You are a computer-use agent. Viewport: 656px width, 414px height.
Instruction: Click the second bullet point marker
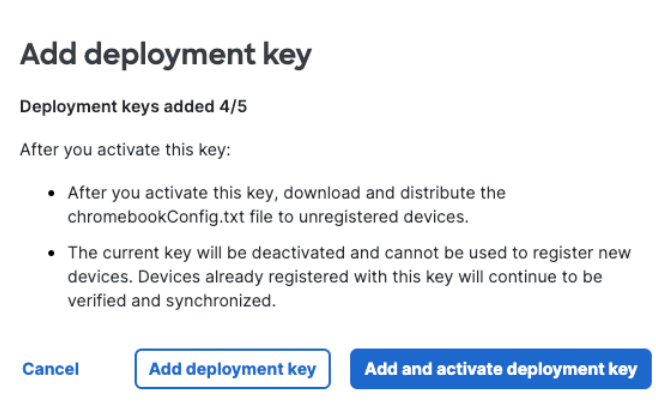(x=51, y=253)
